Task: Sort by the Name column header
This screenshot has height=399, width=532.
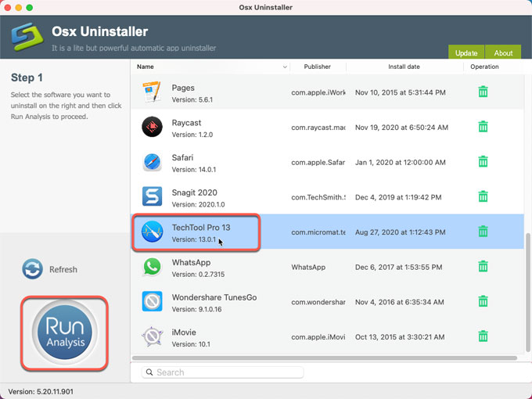Action: click(146, 66)
